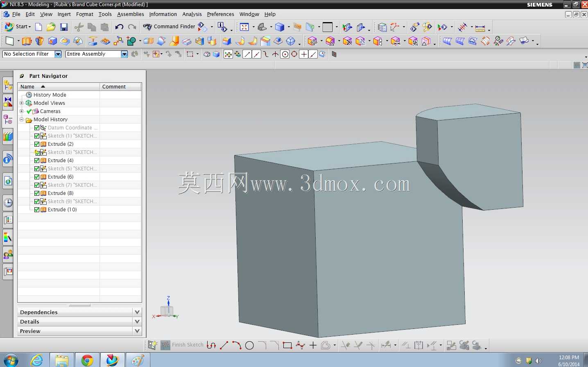Expand the Dependencies panel
588x367 pixels.
coord(79,312)
